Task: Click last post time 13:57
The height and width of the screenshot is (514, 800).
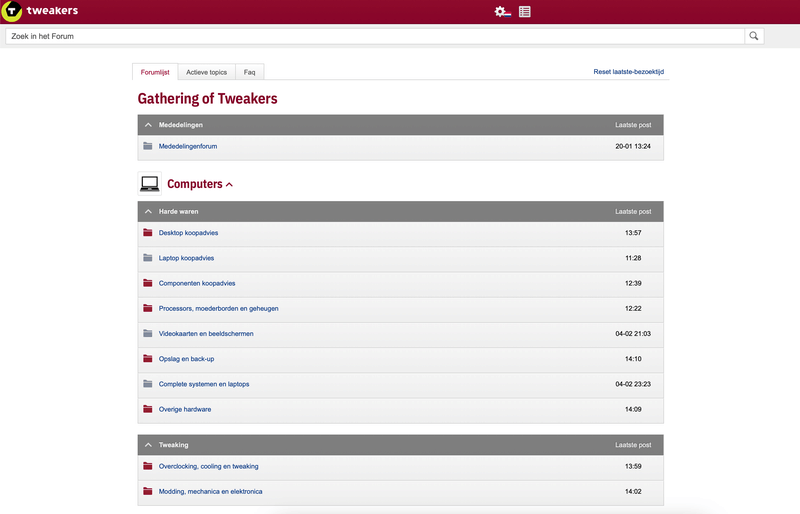Action: click(633, 233)
